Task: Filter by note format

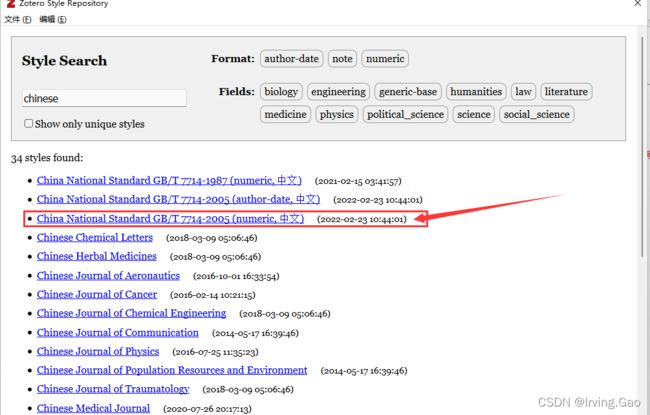Action: [x=342, y=58]
